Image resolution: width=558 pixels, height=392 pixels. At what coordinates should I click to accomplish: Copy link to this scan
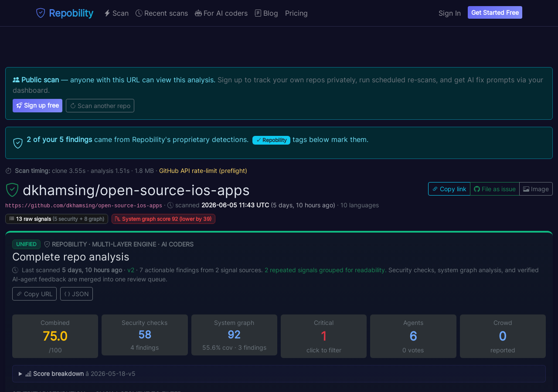click(x=449, y=189)
